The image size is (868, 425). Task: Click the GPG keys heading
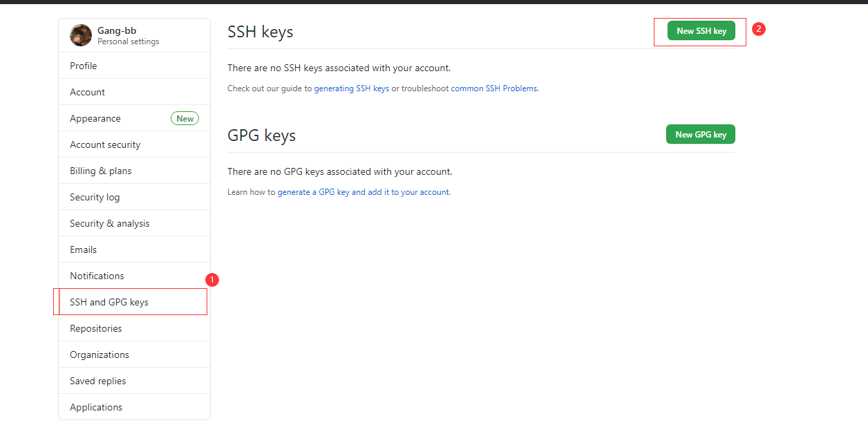(262, 135)
